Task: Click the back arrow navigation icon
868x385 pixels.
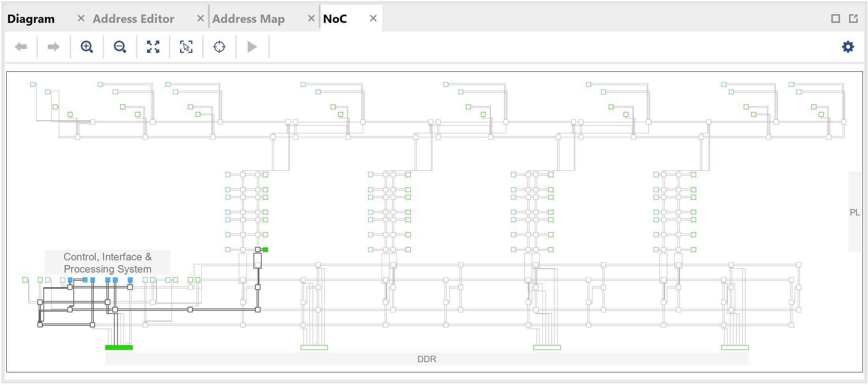Action: [x=21, y=47]
